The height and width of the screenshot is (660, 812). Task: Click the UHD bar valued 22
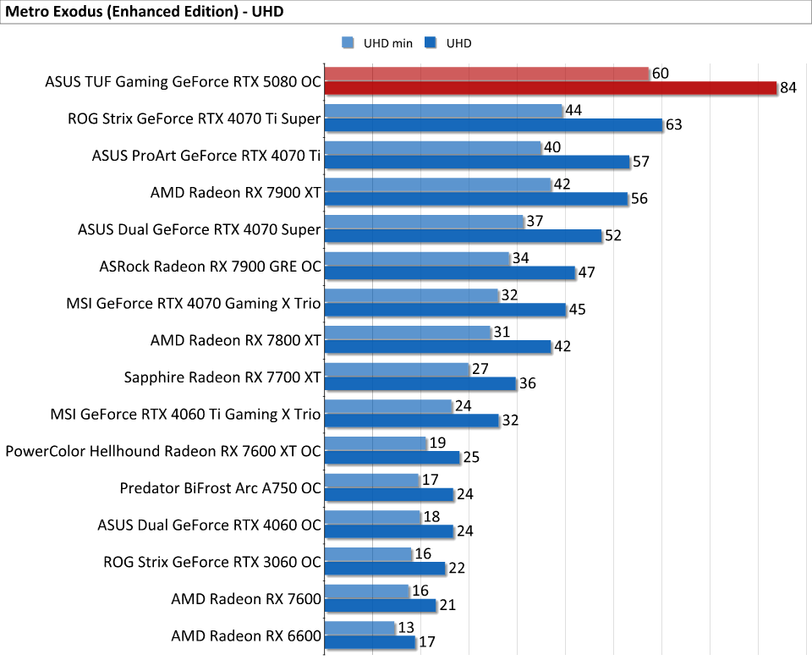(x=386, y=569)
